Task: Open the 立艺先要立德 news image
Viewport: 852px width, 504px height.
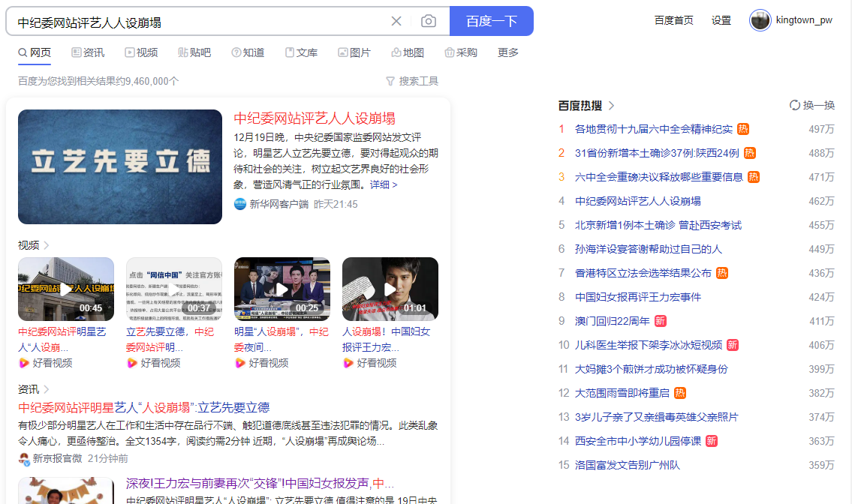Action: pyautogui.click(x=120, y=166)
